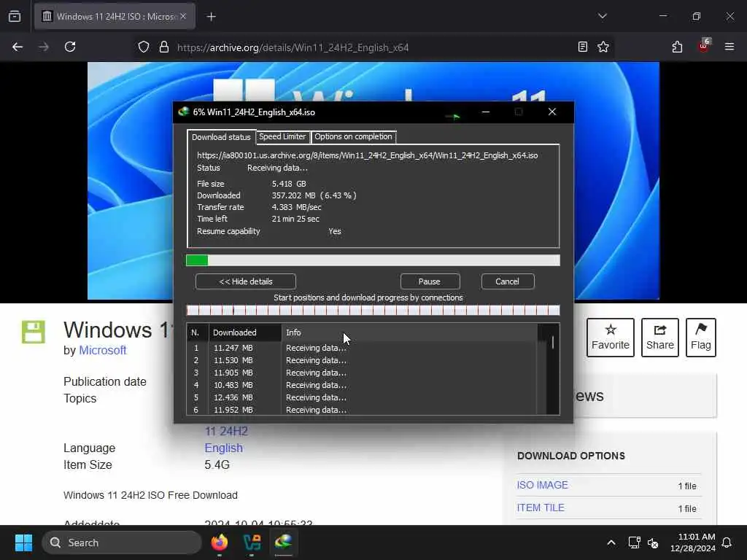The height and width of the screenshot is (560, 747).
Task: Select connection row with 11.247 MB
Action: pos(362,348)
